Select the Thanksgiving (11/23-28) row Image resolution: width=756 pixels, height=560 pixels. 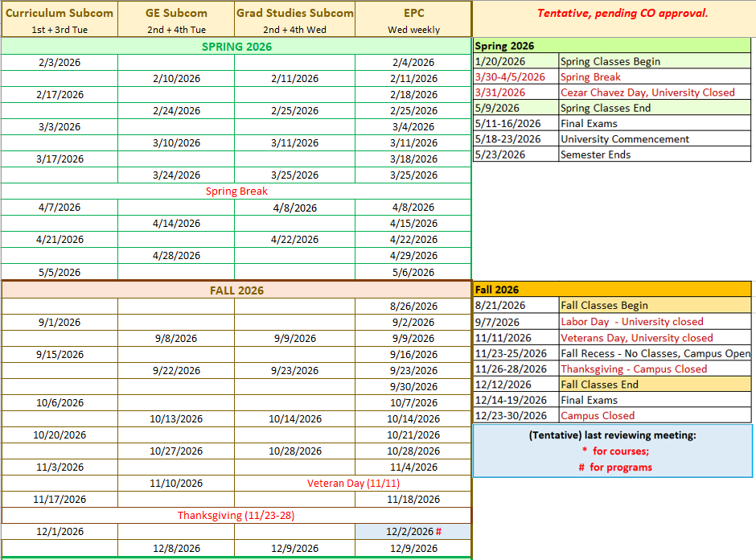pos(236,516)
